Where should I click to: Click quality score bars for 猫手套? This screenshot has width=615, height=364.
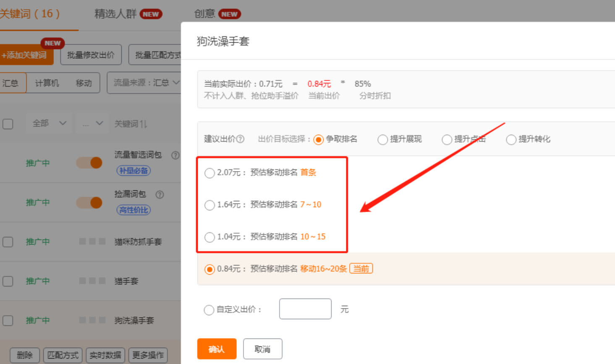[92, 281]
